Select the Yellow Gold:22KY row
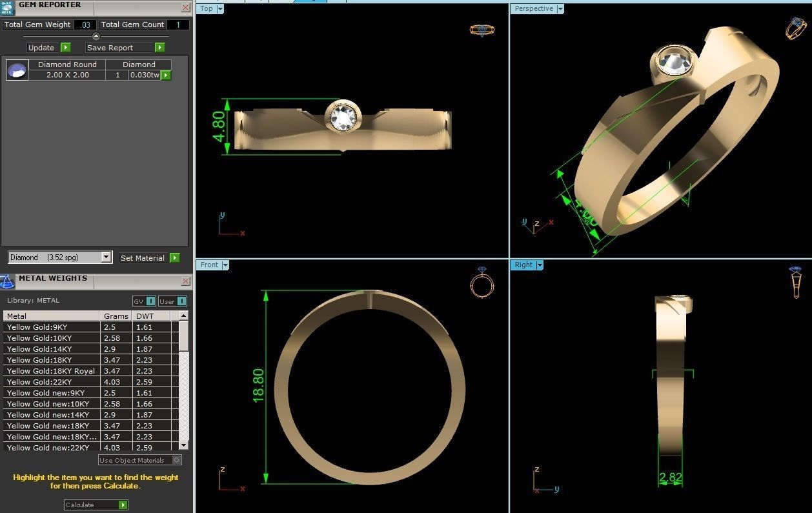This screenshot has width=812, height=513. [x=91, y=382]
